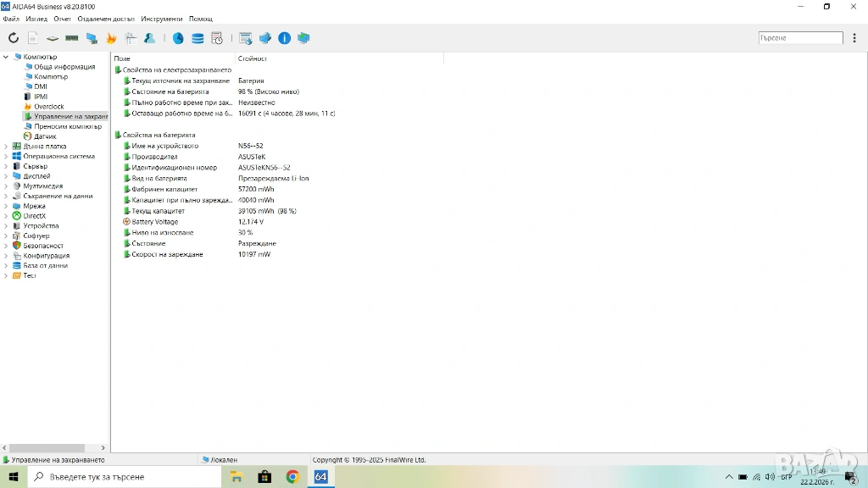Expand the DirectX tree node
Image resolution: width=868 pixels, height=488 pixels.
[6, 216]
